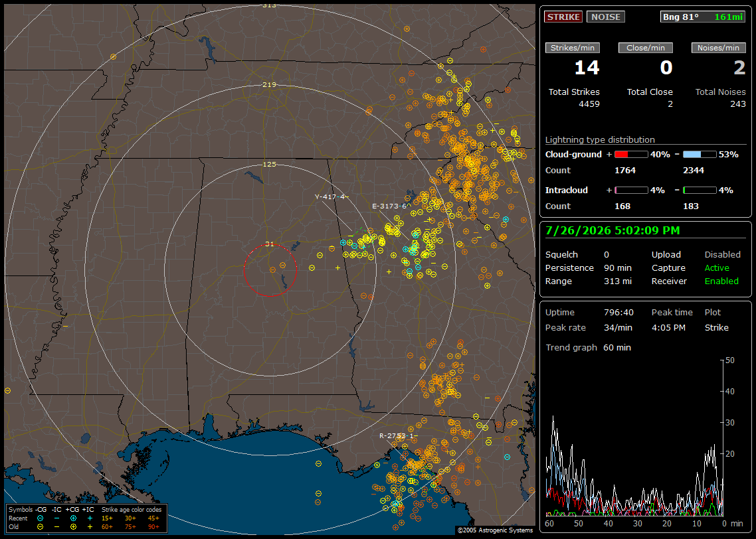Click the Trend graph 60 min label
The width and height of the screenshot is (756, 539).
tap(588, 348)
